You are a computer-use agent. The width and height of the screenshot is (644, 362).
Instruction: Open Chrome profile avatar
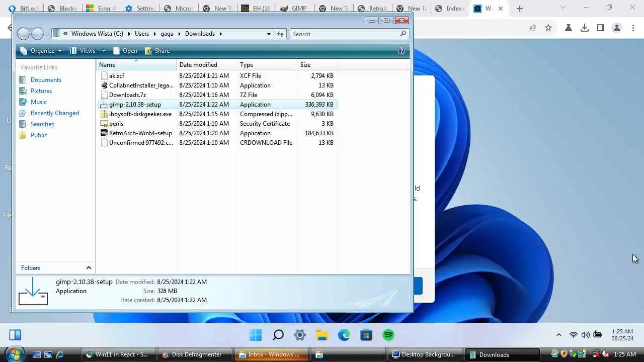click(x=617, y=28)
